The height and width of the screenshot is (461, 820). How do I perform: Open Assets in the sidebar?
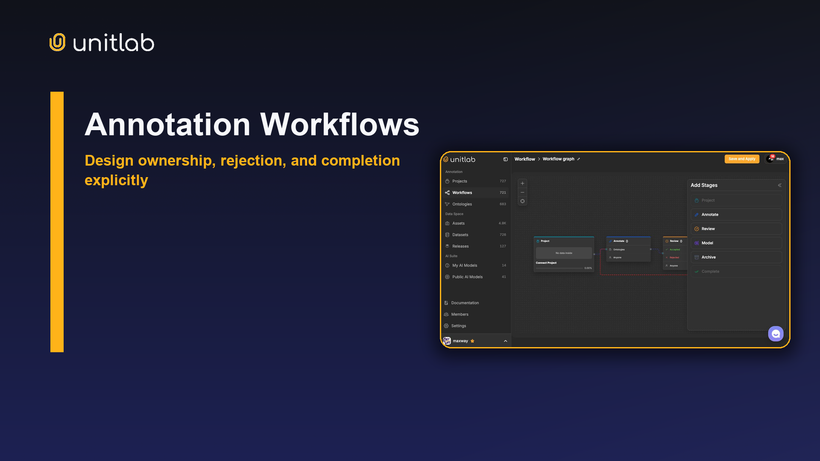(x=475, y=223)
